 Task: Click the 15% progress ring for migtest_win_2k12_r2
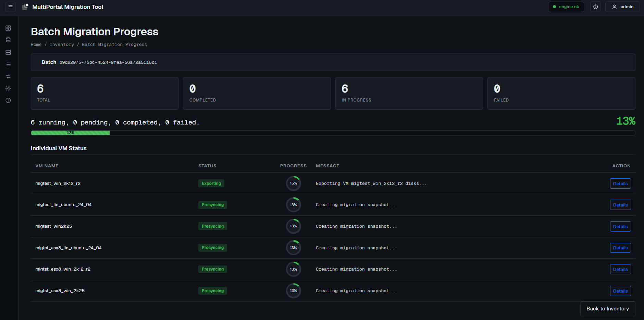coord(294,183)
